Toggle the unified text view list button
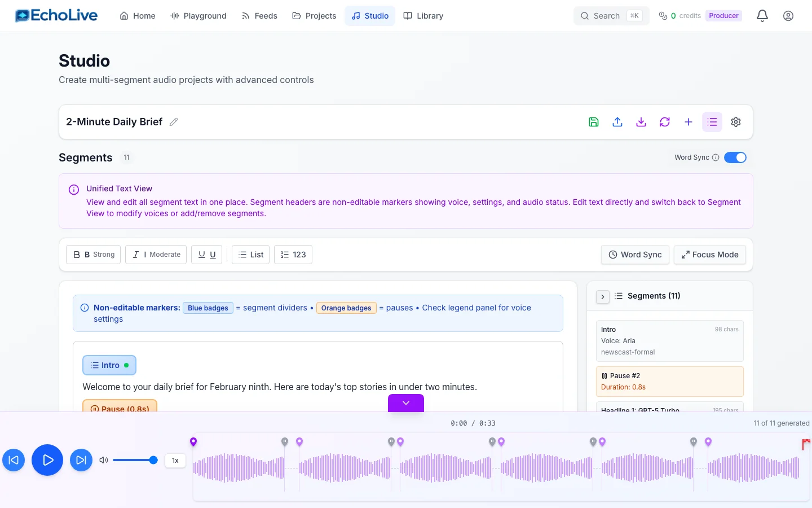 click(712, 122)
